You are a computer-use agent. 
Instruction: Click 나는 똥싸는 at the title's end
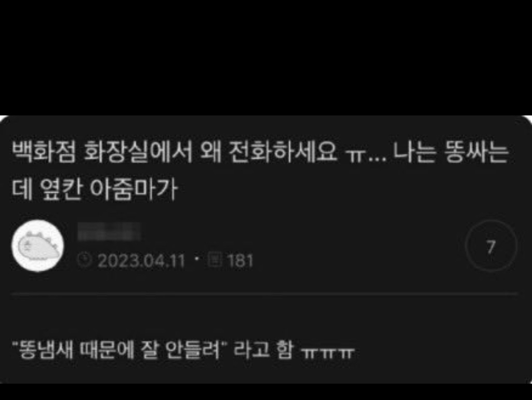pos(451,151)
